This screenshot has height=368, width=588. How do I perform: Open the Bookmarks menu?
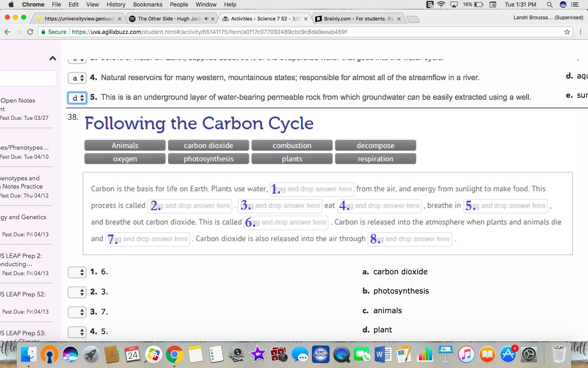tap(147, 4)
